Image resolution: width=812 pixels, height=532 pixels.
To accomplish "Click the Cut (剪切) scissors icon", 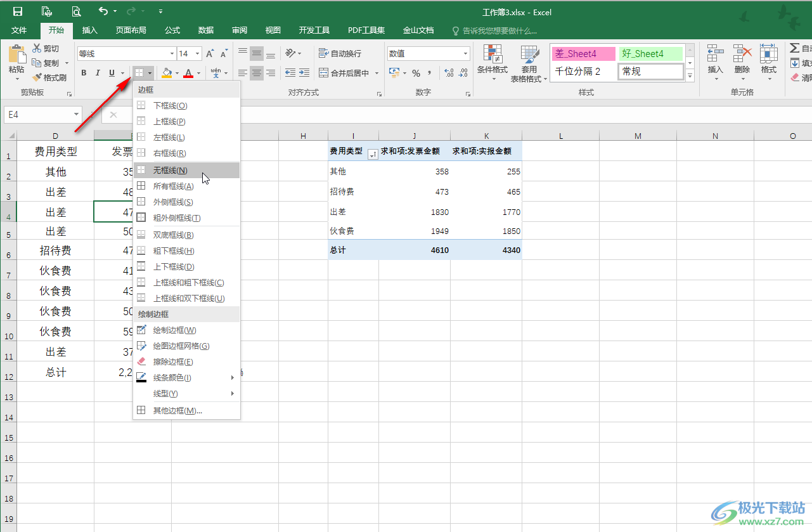I will pos(37,48).
